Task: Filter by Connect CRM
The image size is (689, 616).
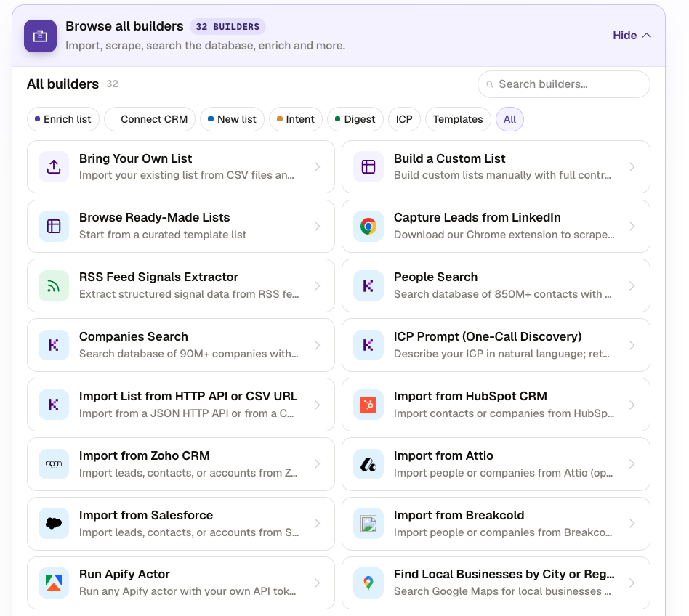Action: click(x=150, y=119)
